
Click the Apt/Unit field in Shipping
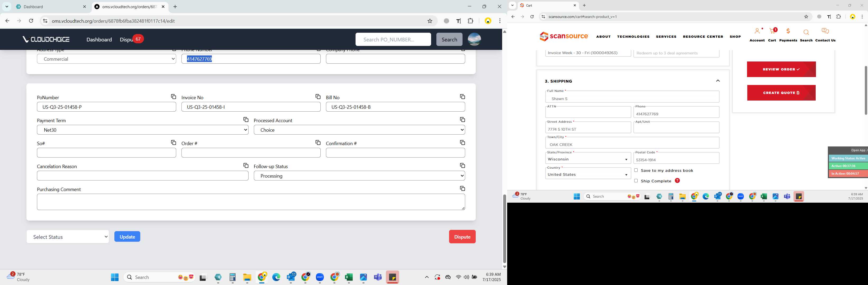click(x=676, y=127)
